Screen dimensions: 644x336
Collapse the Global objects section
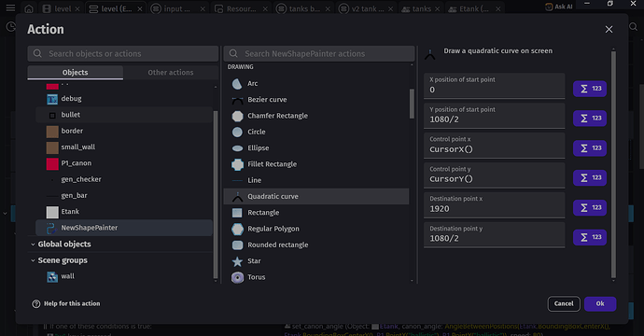[33, 244]
